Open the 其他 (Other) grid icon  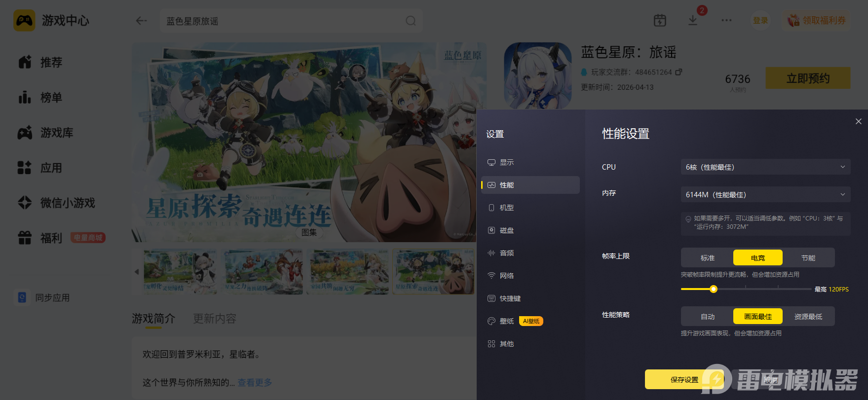click(x=491, y=344)
